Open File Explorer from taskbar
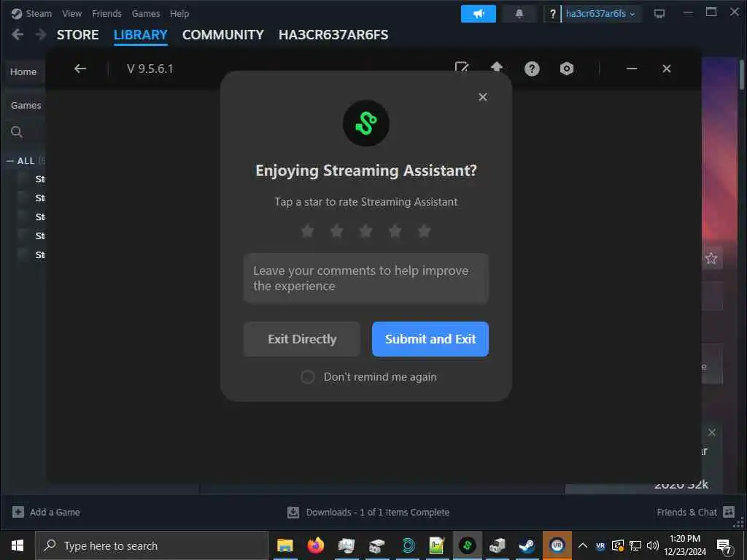The width and height of the screenshot is (747, 560). (x=285, y=545)
